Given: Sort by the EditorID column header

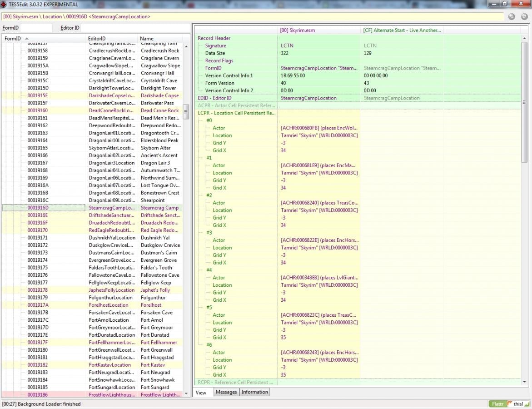Looking at the screenshot, I should (x=111, y=38).
